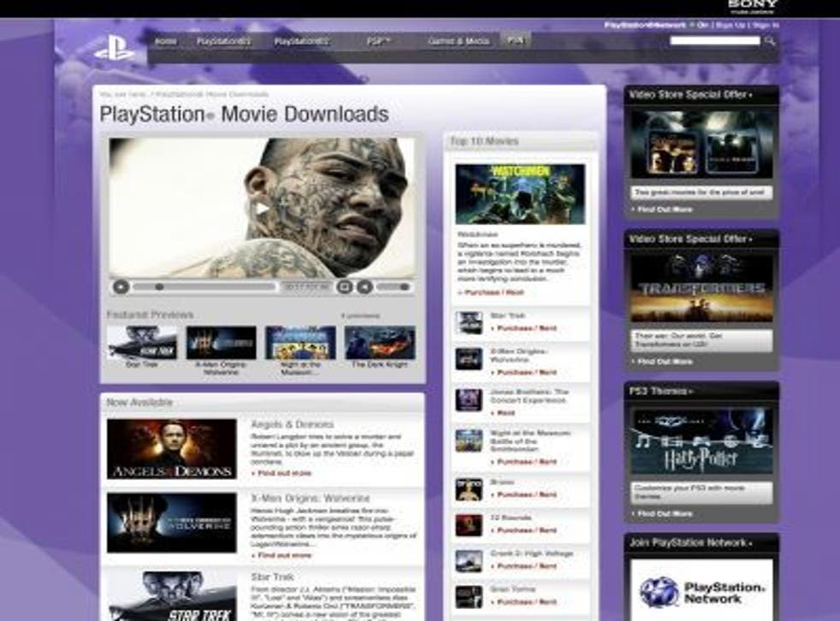Screen dimensions: 840x621
Task: Click Rent link for Jonas Brothers Concert
Action: pyautogui.click(x=506, y=413)
